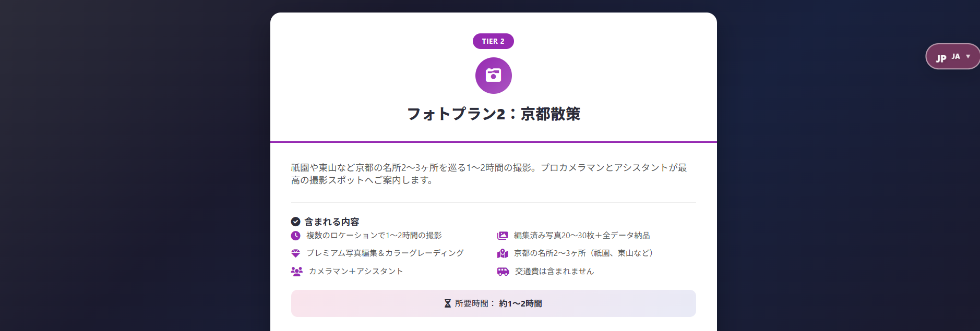This screenshot has width=980, height=331.
Task: Click the TIER 2 badge
Action: pyautogui.click(x=493, y=41)
